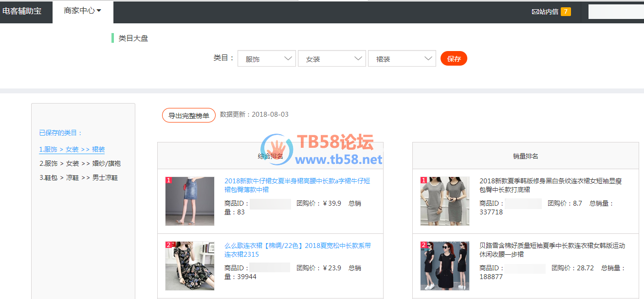Open the denim skirt product thumbnail
Image resolution: width=644 pixels, height=299 pixels.
pos(190,201)
